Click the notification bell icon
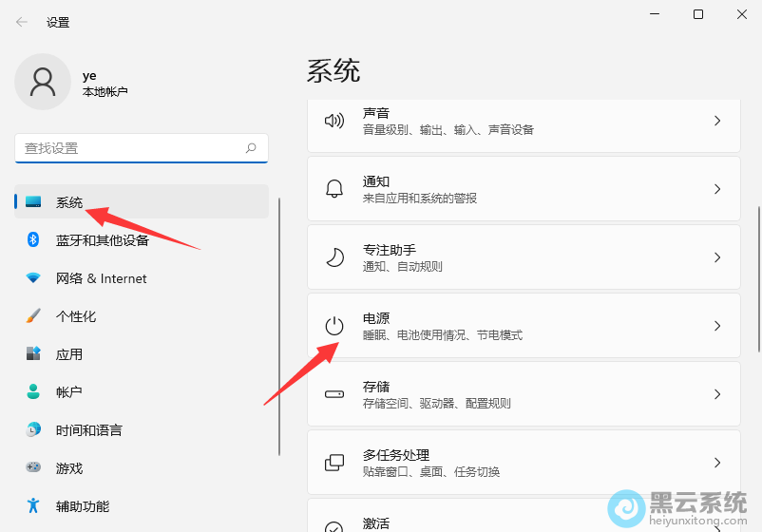 point(333,189)
